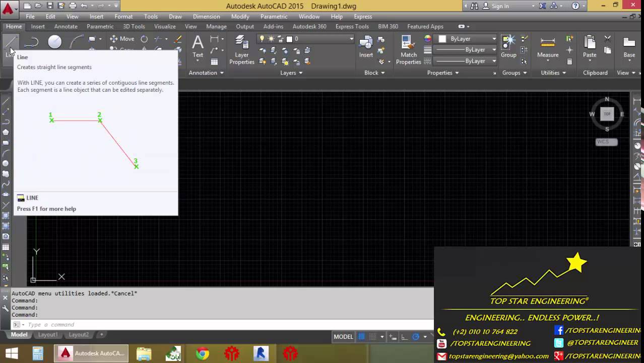This screenshot has width=644, height=363.
Task: Expand the Properties panel
Action: point(443,73)
